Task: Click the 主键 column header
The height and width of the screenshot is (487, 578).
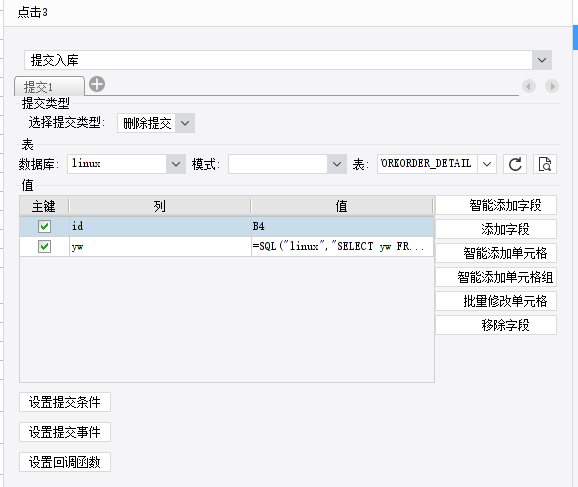Action: point(44,206)
